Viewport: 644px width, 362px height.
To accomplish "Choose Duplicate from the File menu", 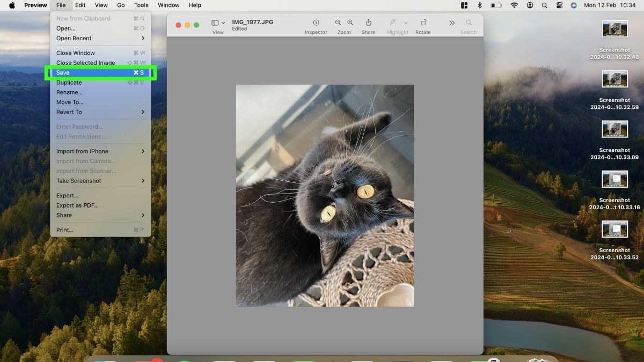I will coord(100,83).
